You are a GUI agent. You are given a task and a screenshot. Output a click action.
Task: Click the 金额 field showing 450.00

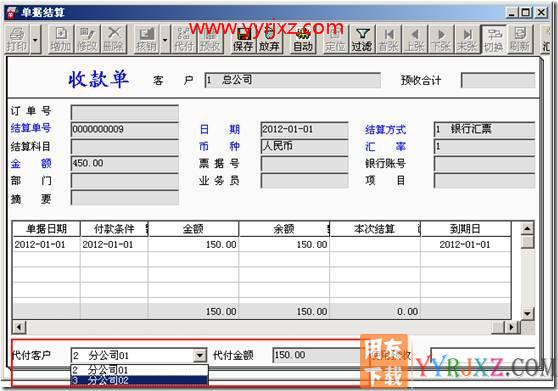[x=125, y=163]
